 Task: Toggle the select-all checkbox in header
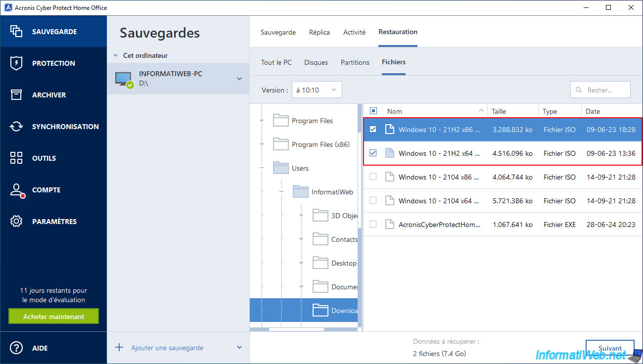coord(373,111)
